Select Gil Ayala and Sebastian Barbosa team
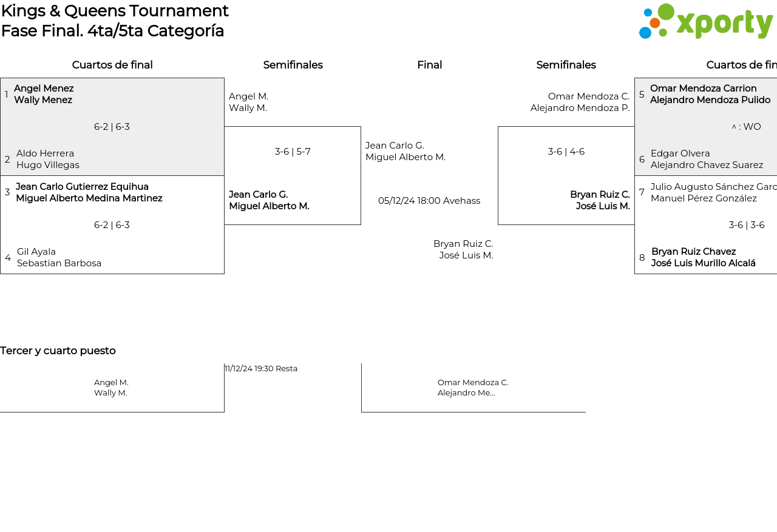 [59, 258]
